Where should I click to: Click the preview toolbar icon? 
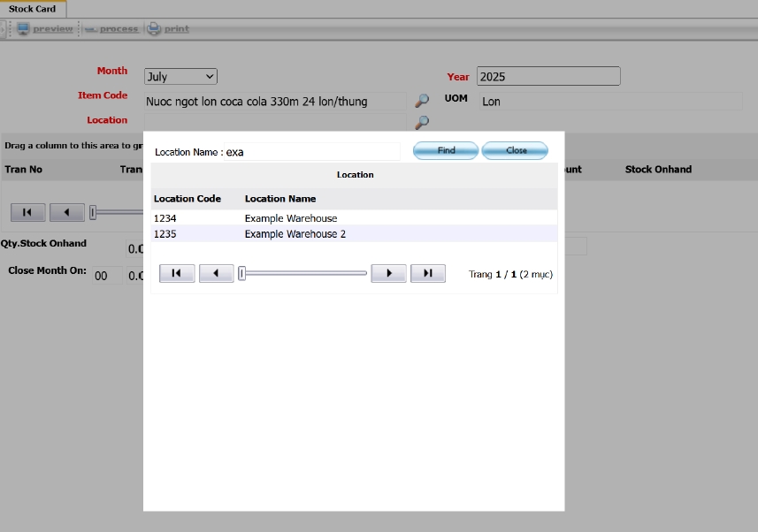(x=23, y=29)
